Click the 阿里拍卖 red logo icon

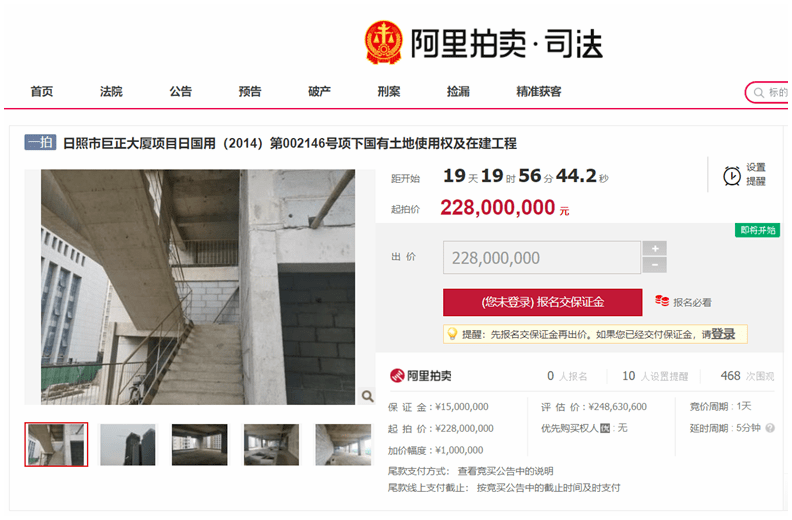click(397, 375)
